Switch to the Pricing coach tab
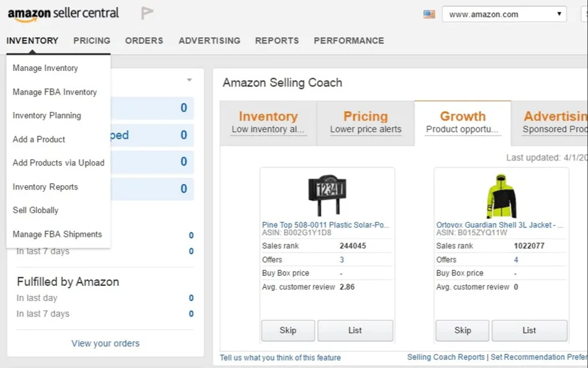 366,123
